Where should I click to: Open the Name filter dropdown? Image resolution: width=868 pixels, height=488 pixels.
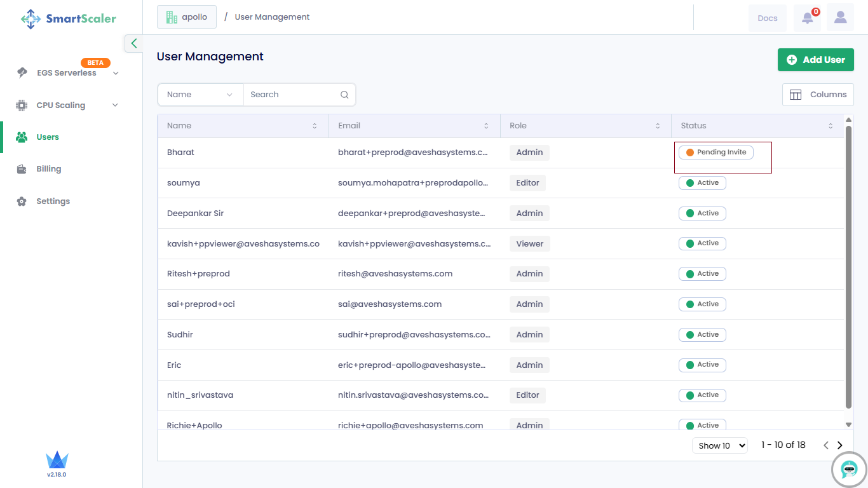200,95
